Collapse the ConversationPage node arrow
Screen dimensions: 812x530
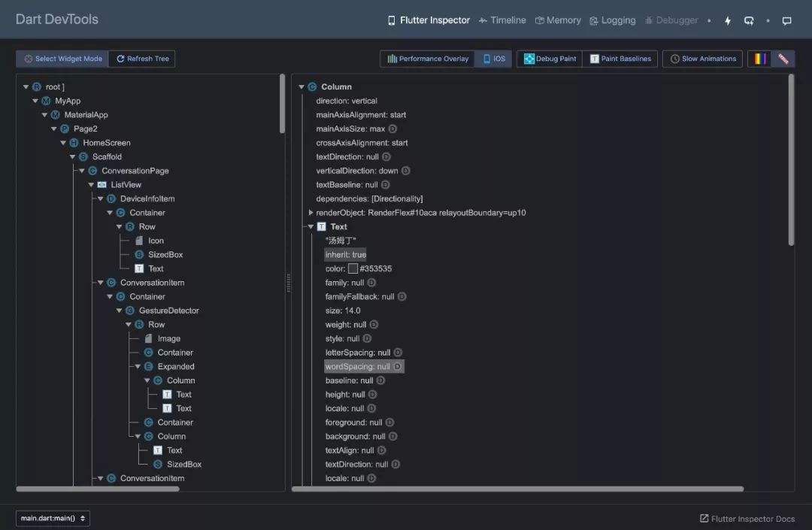pyautogui.click(x=82, y=171)
